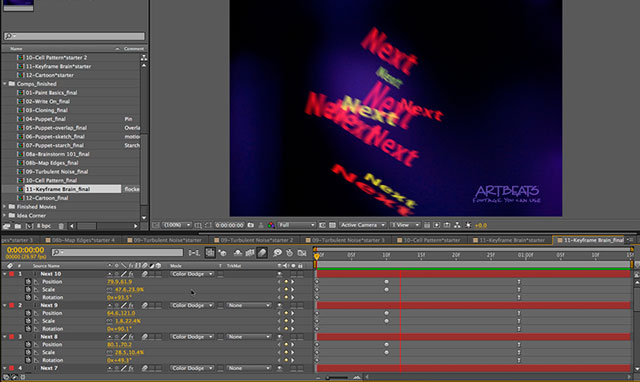Toggle stopwatch for Next 9 Scale

28,321
